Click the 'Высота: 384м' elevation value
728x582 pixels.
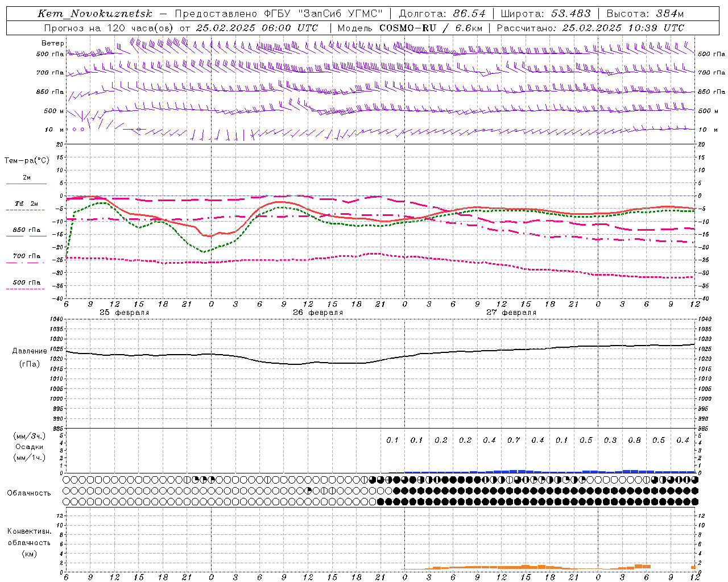645,14
